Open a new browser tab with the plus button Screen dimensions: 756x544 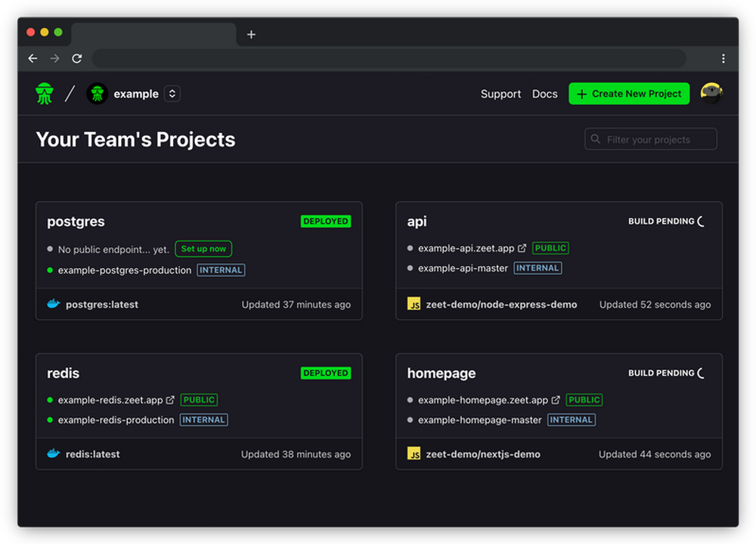[x=251, y=34]
